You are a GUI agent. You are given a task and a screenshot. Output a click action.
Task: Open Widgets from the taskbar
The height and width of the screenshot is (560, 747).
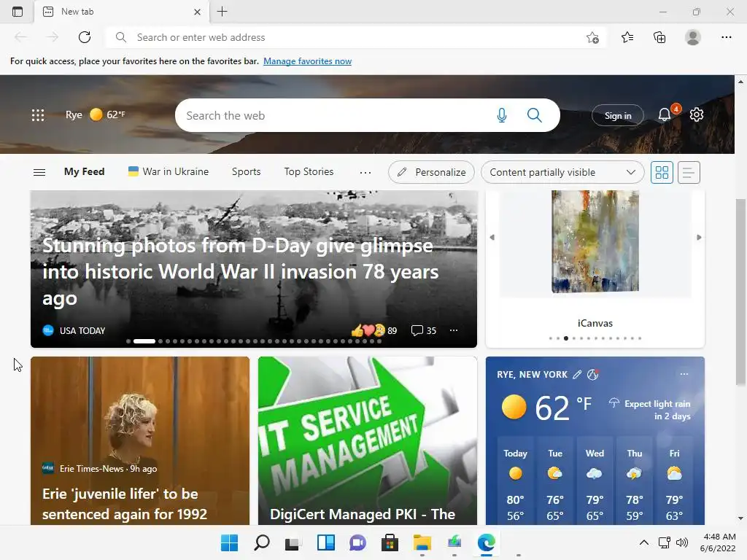click(326, 542)
